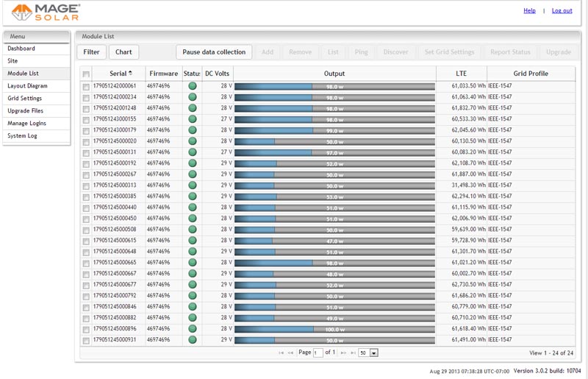Click the MAGE Solar logo
Screen dimensions: 588x379
tap(46, 13)
